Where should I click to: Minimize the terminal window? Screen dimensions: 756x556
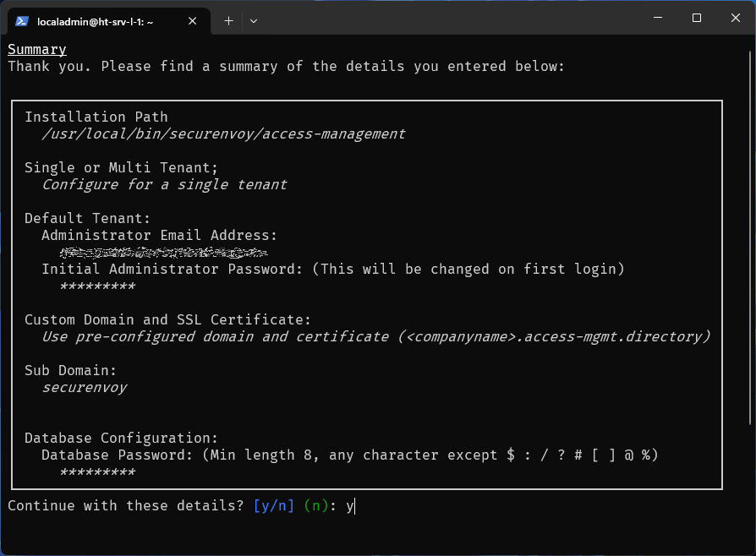(x=658, y=18)
